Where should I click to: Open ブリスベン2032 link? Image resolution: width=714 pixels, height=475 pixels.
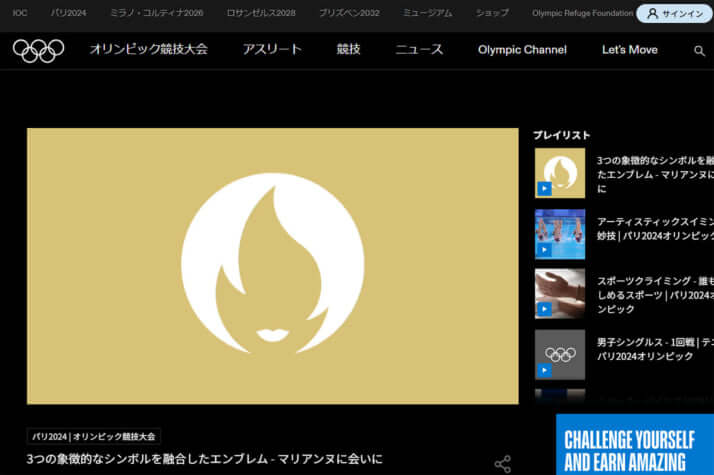click(x=349, y=13)
